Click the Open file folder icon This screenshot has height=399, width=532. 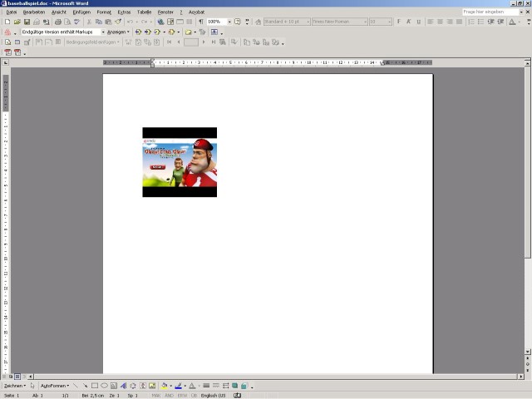click(17, 22)
